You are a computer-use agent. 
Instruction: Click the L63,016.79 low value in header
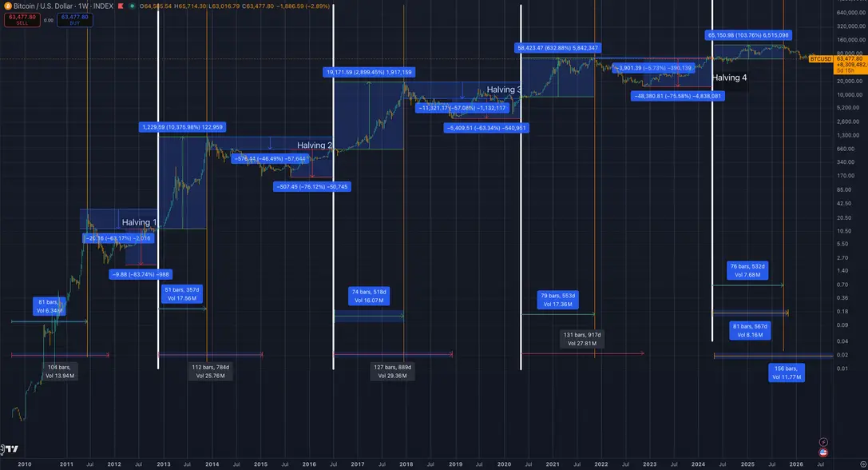coord(224,6)
